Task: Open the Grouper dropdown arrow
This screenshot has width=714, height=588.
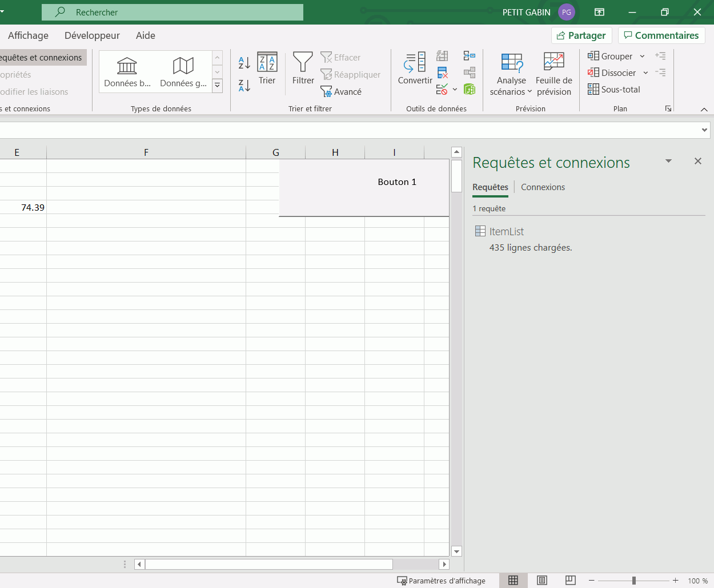Action: point(643,57)
